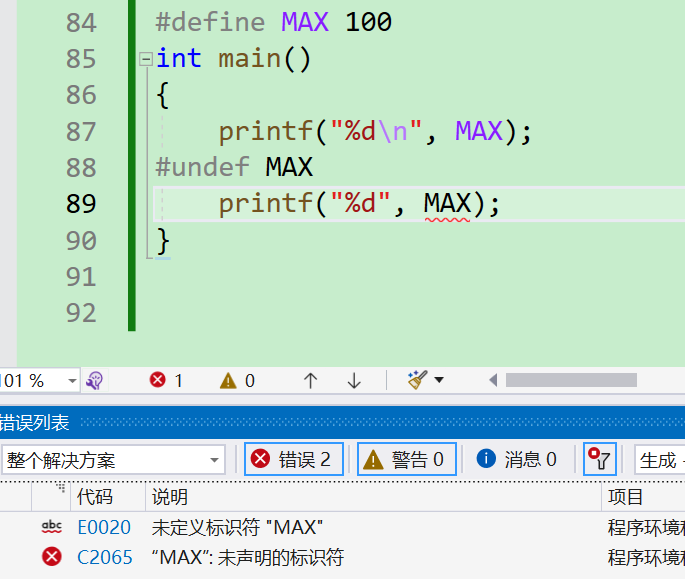Open error code link C2065
Viewport: 685px width, 579px height.
pyautogui.click(x=105, y=557)
